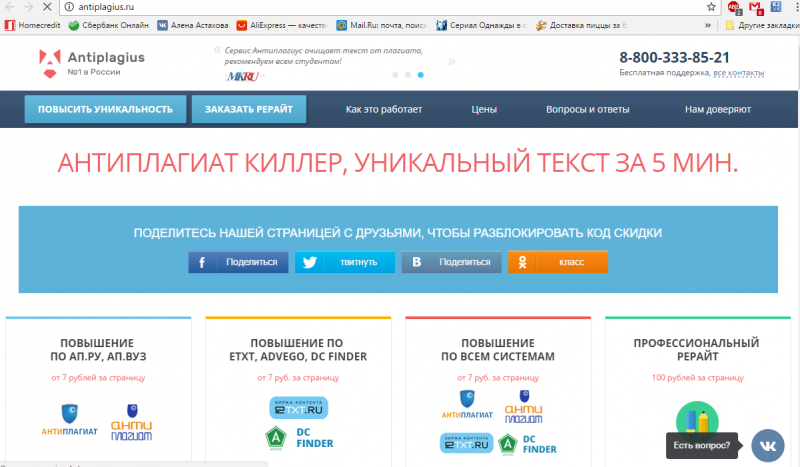Open Вопросы и ответы menu item

coord(588,109)
